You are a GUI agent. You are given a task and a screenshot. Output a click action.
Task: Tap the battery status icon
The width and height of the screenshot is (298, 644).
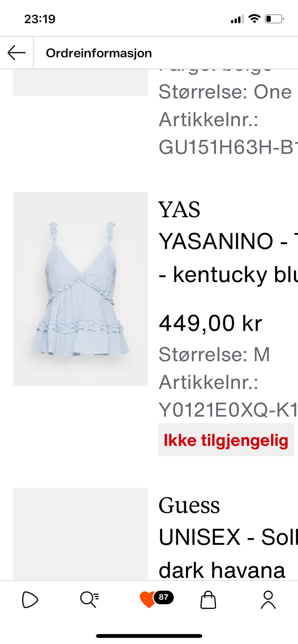(274, 19)
